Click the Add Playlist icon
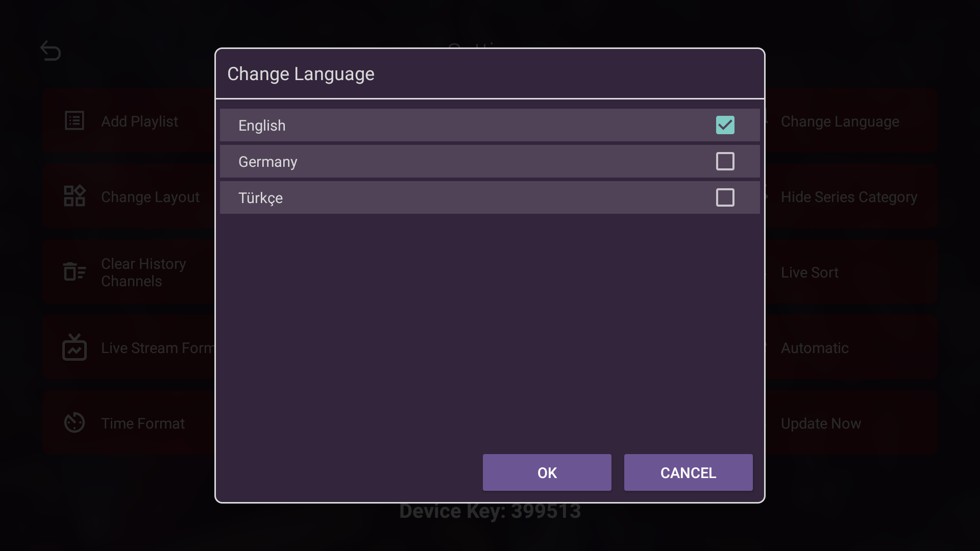 pos(74,120)
